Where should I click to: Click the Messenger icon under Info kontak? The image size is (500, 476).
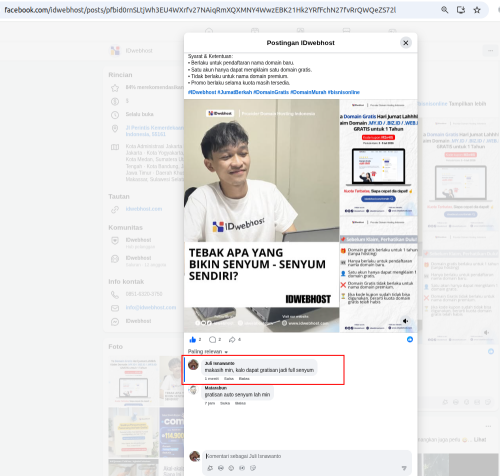(x=115, y=322)
